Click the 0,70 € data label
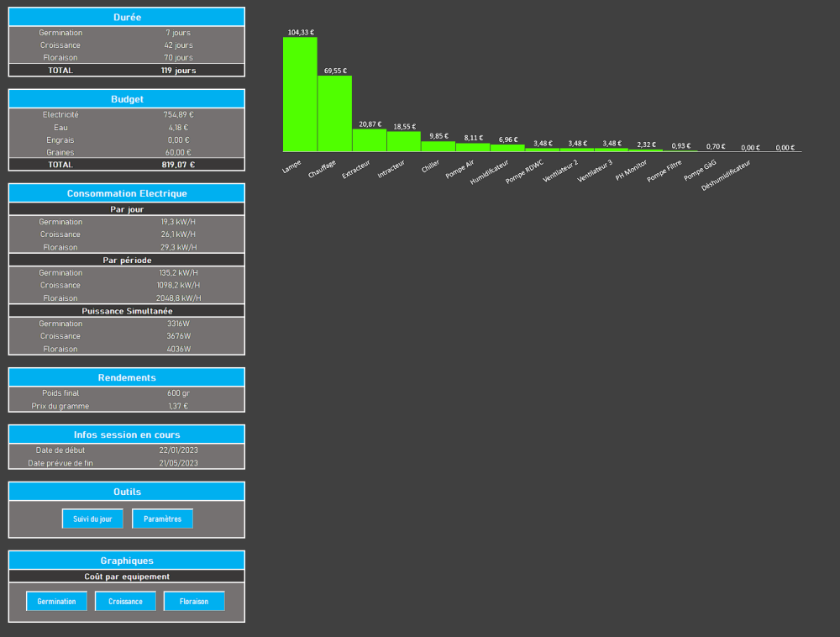This screenshot has width=840, height=637. pyautogui.click(x=716, y=146)
